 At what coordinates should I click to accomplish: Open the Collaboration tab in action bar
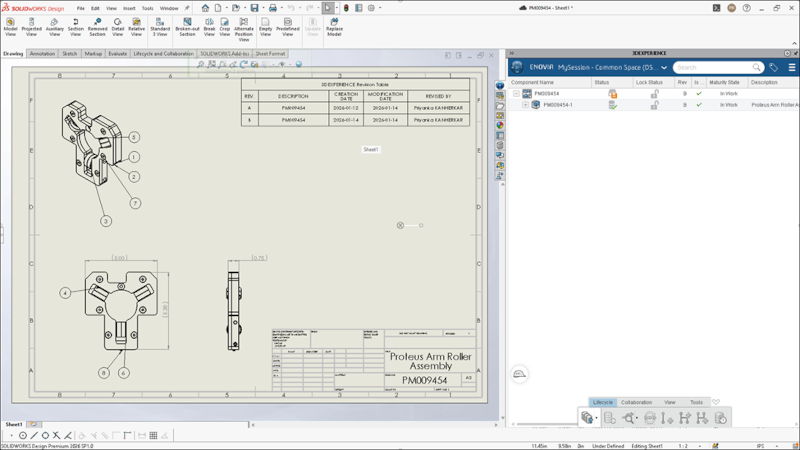point(636,402)
